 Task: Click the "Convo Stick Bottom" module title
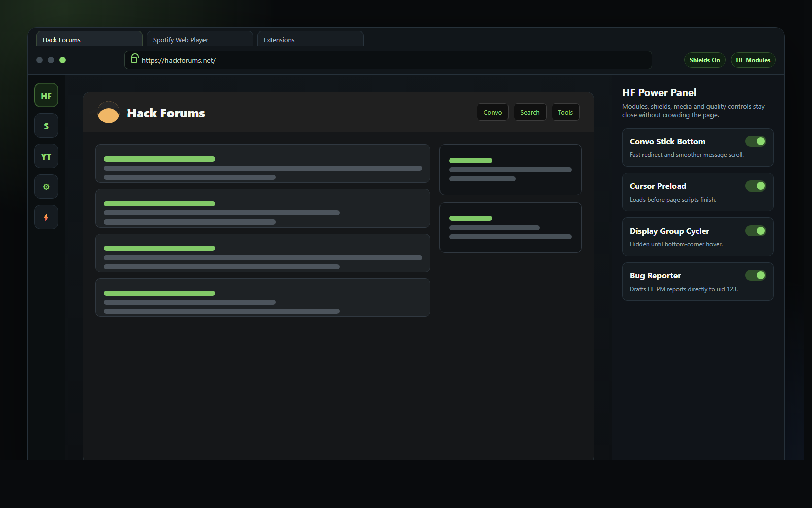pos(667,141)
